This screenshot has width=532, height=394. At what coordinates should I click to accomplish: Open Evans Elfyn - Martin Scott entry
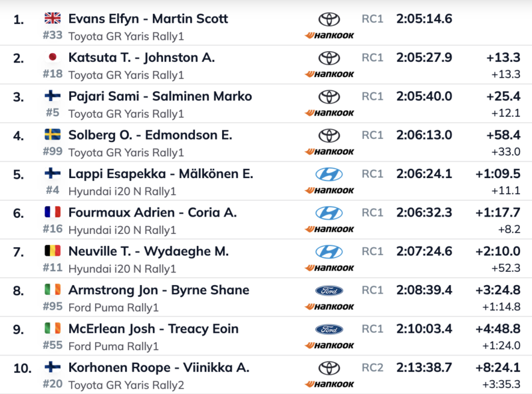click(x=148, y=19)
